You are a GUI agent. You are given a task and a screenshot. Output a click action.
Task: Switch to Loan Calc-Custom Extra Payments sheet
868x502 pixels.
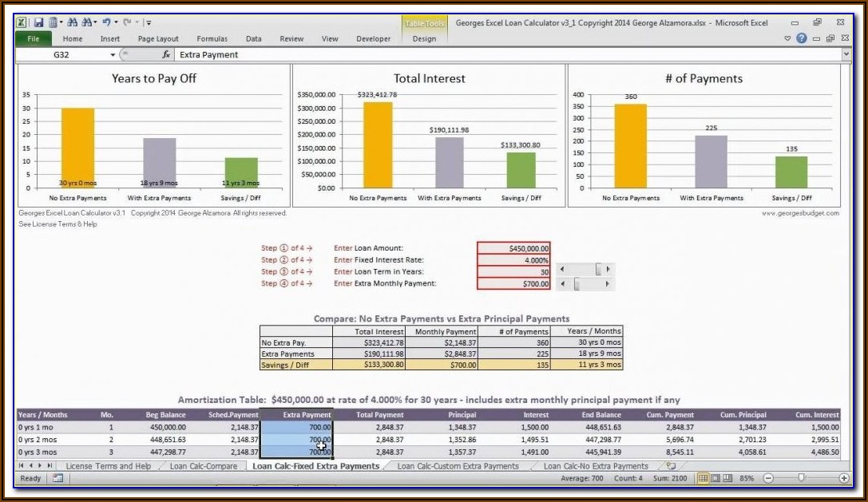point(458,466)
